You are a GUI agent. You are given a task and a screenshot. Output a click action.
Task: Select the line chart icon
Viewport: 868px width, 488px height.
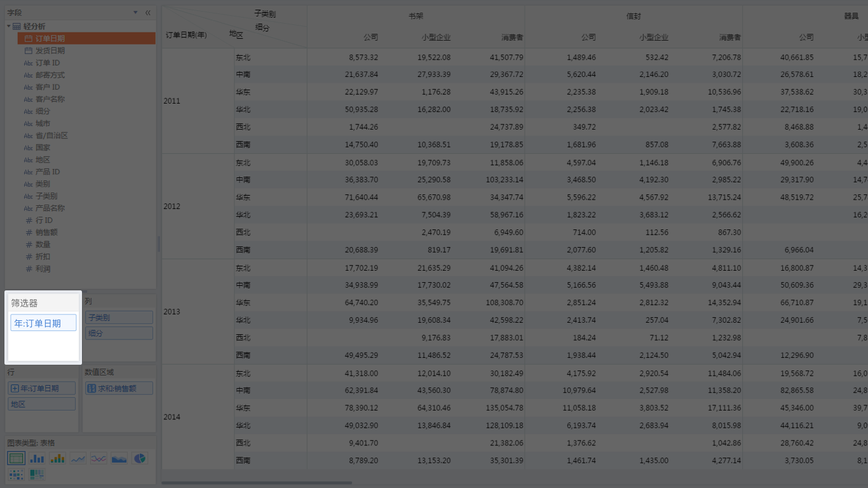tap(78, 458)
